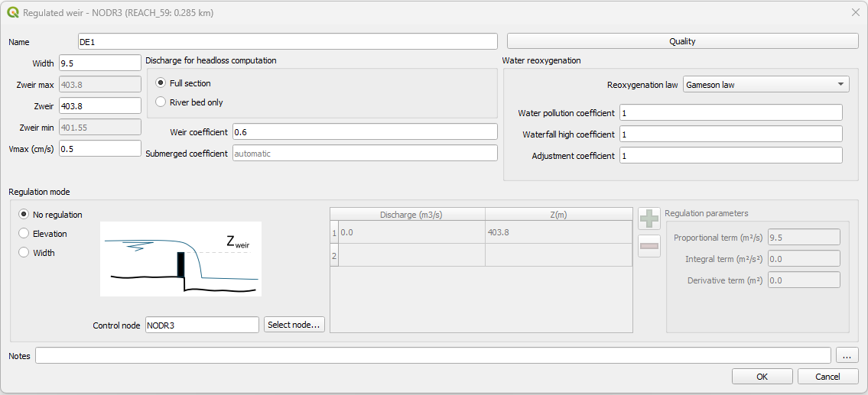The image size is (868, 395).
Task: Select the Full section radio button
Action: [x=161, y=83]
